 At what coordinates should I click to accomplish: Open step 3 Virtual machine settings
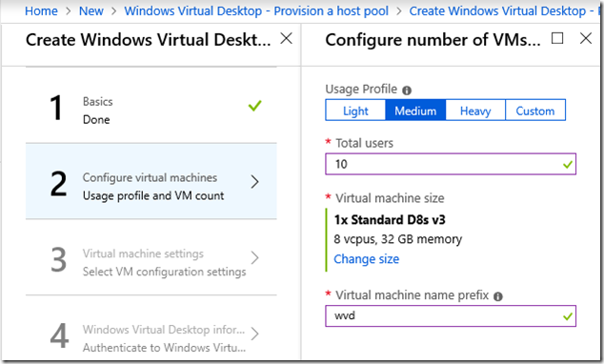151,257
